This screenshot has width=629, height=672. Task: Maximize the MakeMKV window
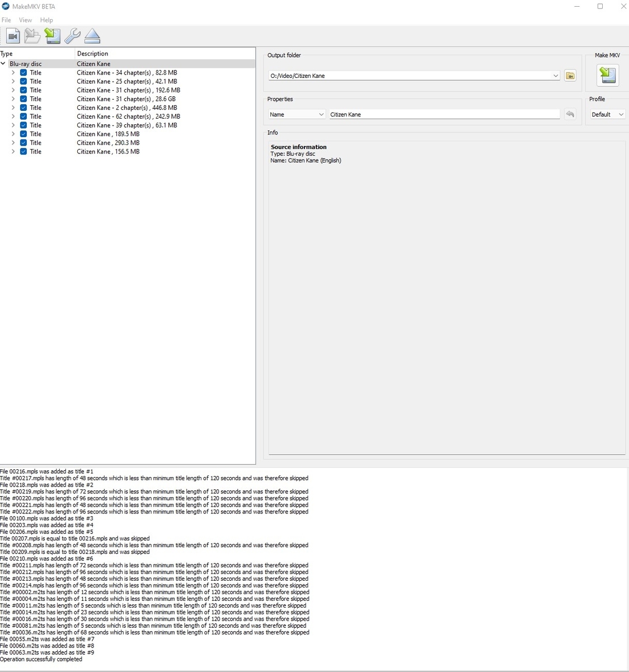point(600,6)
